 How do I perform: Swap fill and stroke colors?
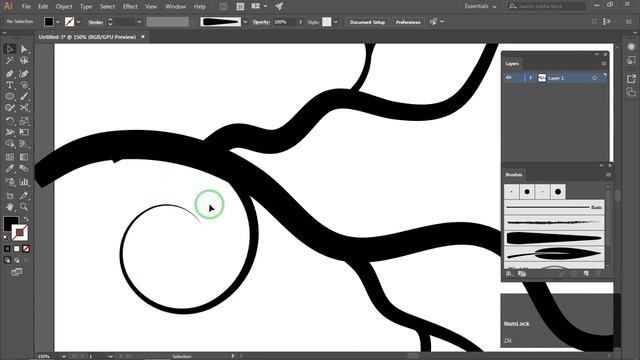click(26, 219)
